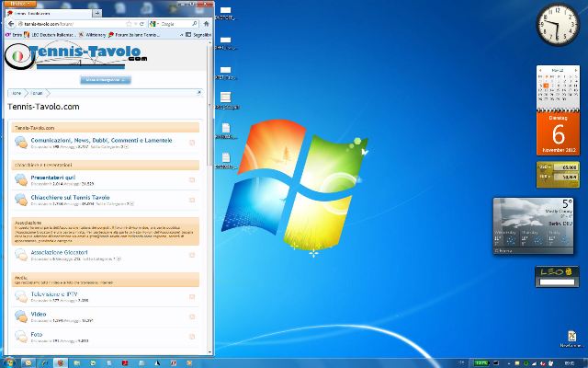This screenshot has height=368, width=588.
Task: Click the Associazione category header title
Action: pyautogui.click(x=28, y=223)
